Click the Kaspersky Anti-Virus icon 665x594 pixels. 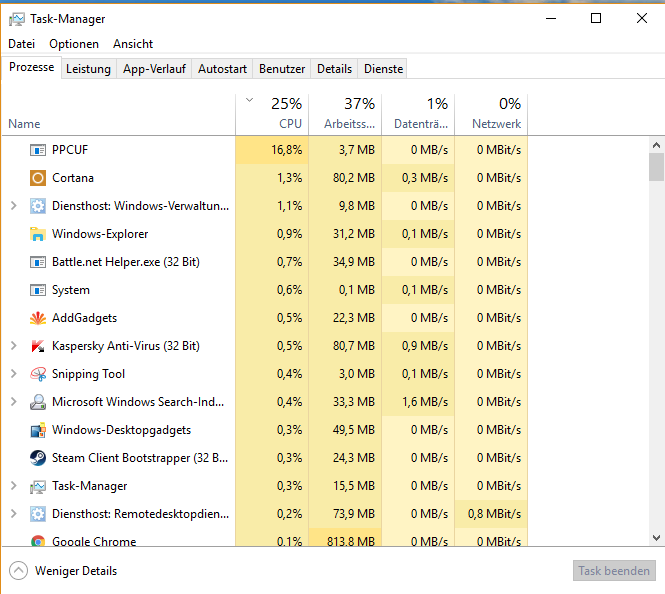point(38,346)
